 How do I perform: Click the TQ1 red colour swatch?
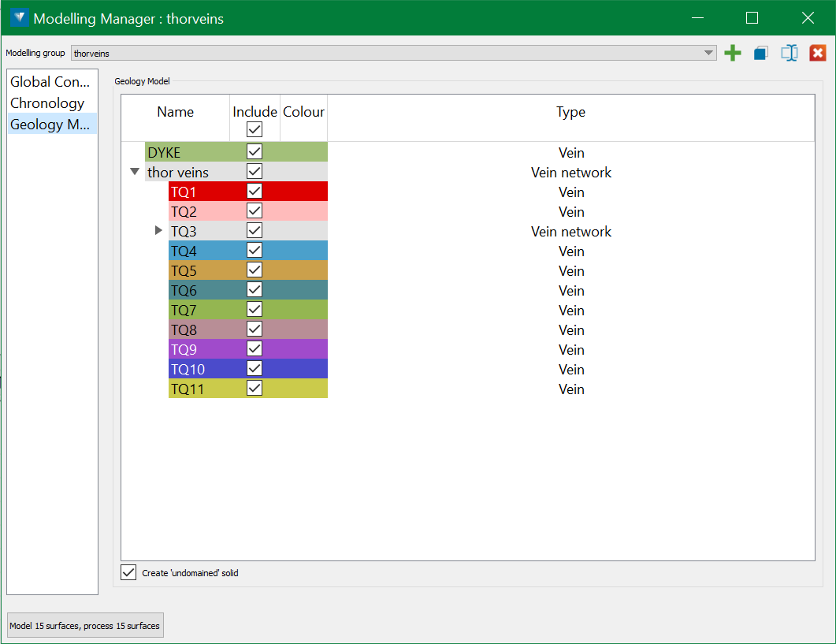click(303, 192)
